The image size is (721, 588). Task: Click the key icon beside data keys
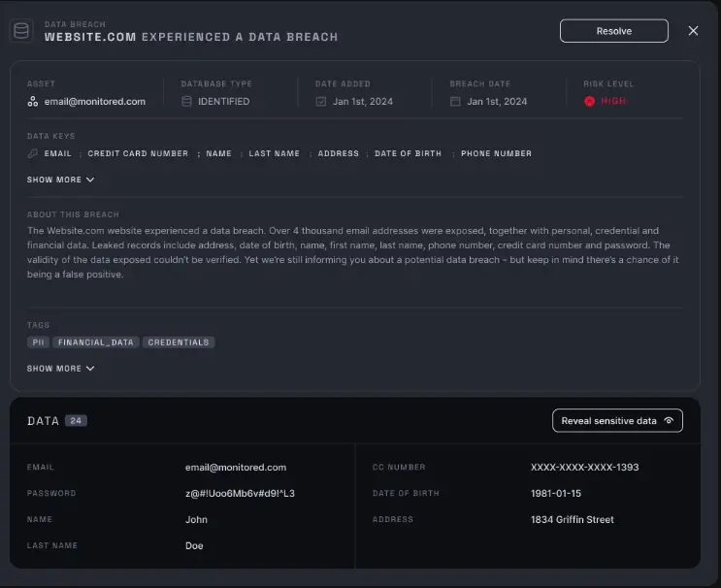pos(33,153)
